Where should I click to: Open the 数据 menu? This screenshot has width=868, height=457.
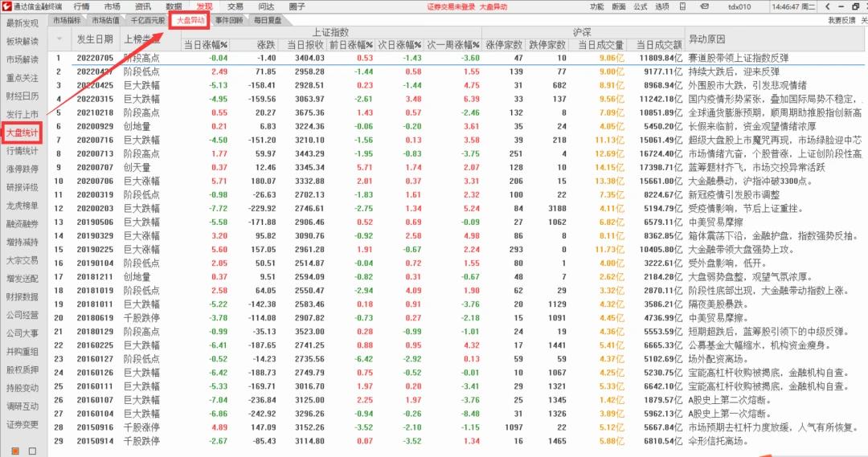tap(174, 6)
